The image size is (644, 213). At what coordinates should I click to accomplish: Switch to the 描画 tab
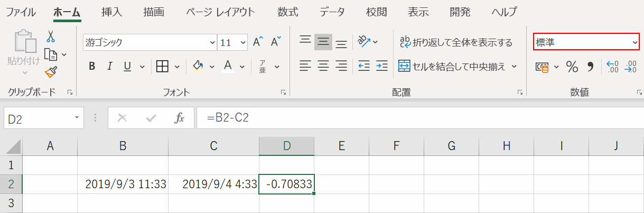click(x=154, y=12)
